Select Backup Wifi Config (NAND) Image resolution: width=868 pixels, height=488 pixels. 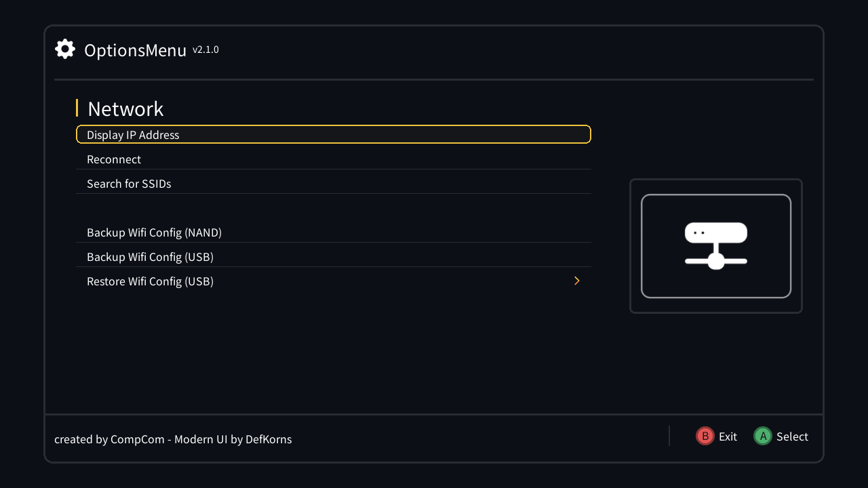334,232
